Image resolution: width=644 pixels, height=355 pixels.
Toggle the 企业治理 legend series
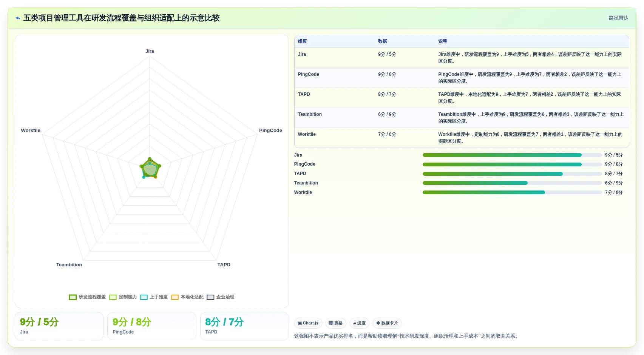[x=220, y=297]
